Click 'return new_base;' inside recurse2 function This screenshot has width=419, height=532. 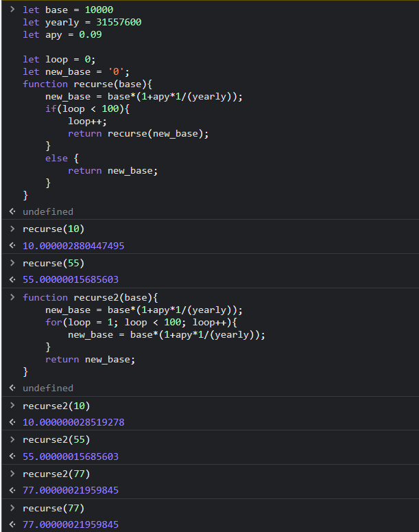coord(90,360)
